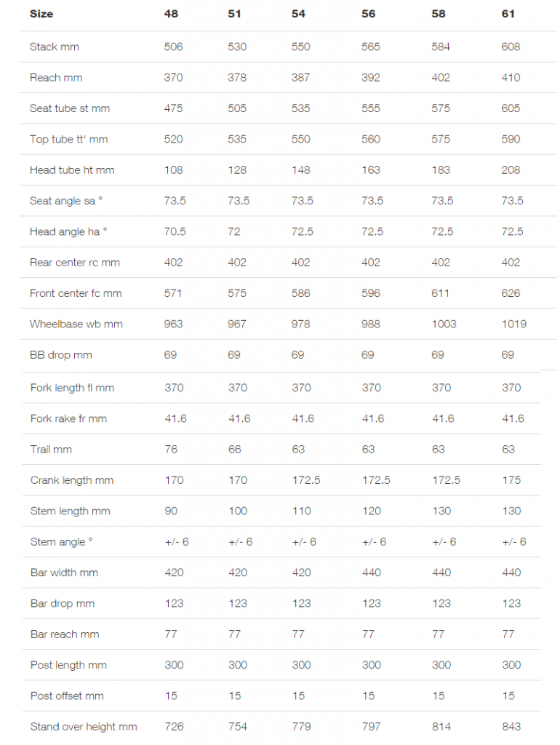Click the Wheelbase value 1019
Viewport: 560px width, 745px height.
click(x=514, y=324)
